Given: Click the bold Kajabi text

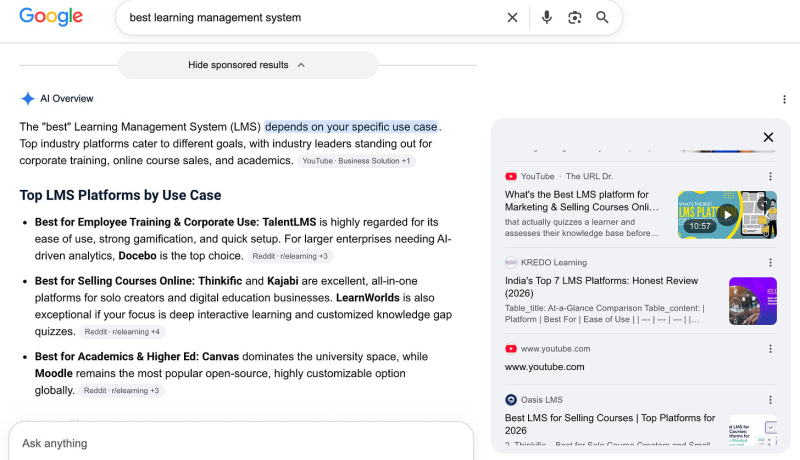Looking at the screenshot, I should click(283, 282).
